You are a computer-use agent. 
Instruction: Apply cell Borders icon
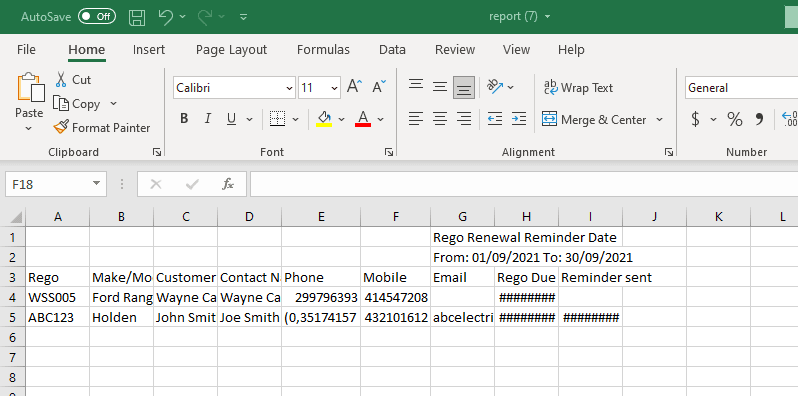click(x=277, y=119)
